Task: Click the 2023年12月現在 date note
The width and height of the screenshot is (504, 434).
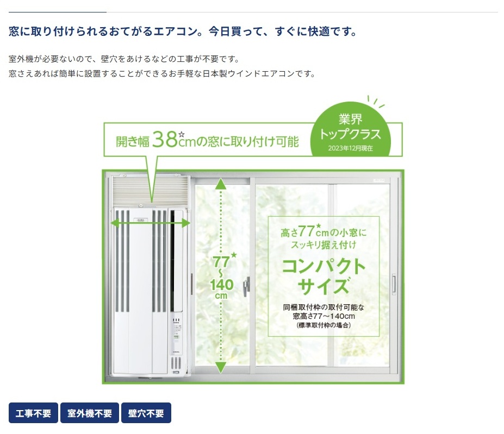Action: (350, 148)
